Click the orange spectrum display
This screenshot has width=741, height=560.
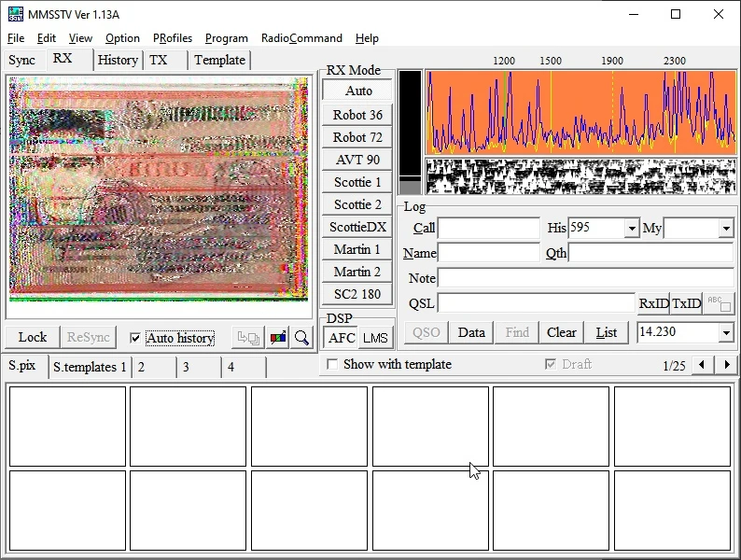tap(580, 112)
